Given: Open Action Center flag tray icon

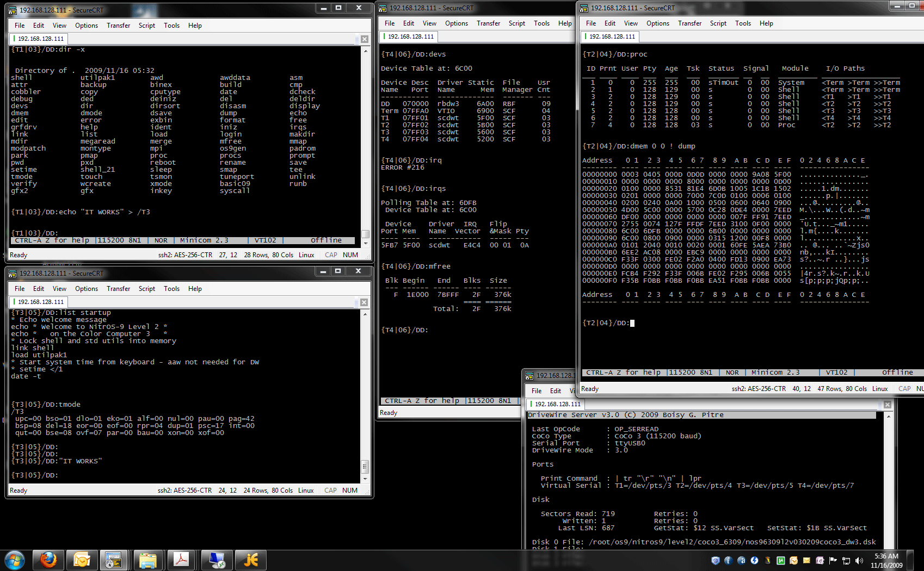Looking at the screenshot, I should point(833,561).
